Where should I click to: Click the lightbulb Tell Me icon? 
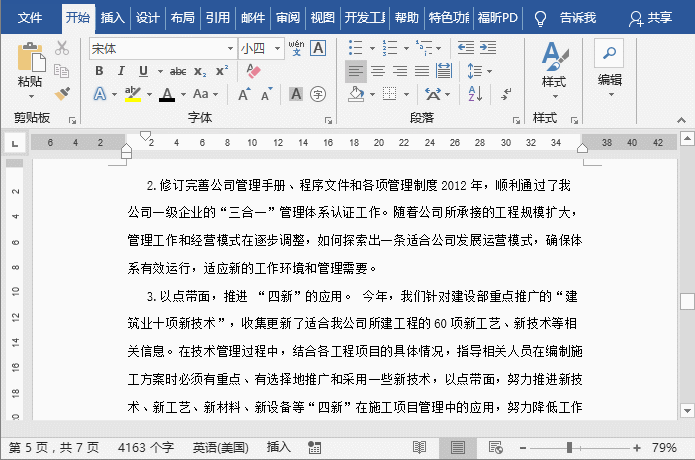[x=540, y=19]
